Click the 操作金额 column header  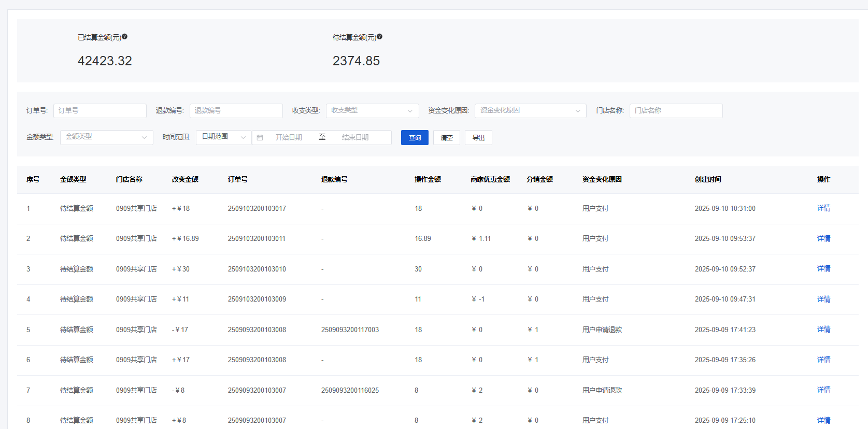click(x=428, y=179)
